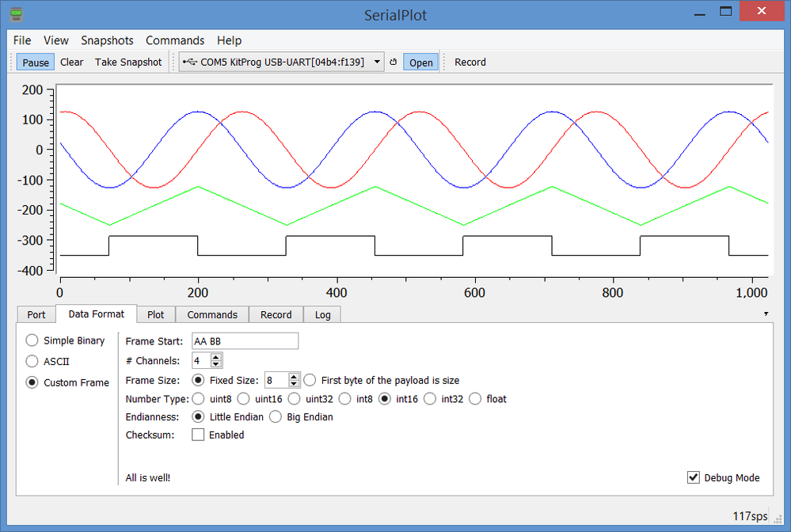Switch to the Plot tab
Viewport: 791px width, 532px height.
pos(155,314)
